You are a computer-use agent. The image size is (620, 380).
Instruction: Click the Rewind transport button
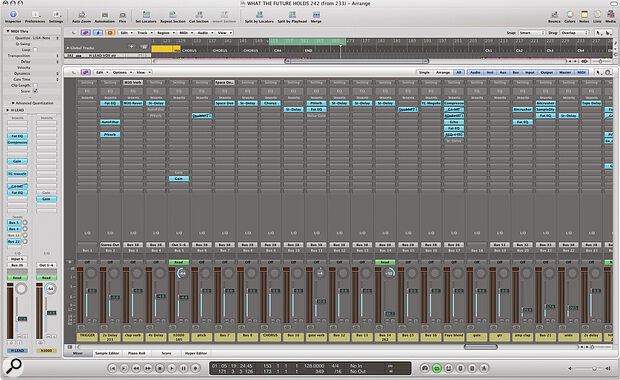136,368
